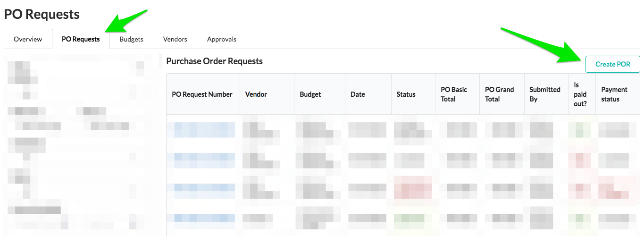
Task: Click the PO Grand Total column header
Action: click(499, 94)
